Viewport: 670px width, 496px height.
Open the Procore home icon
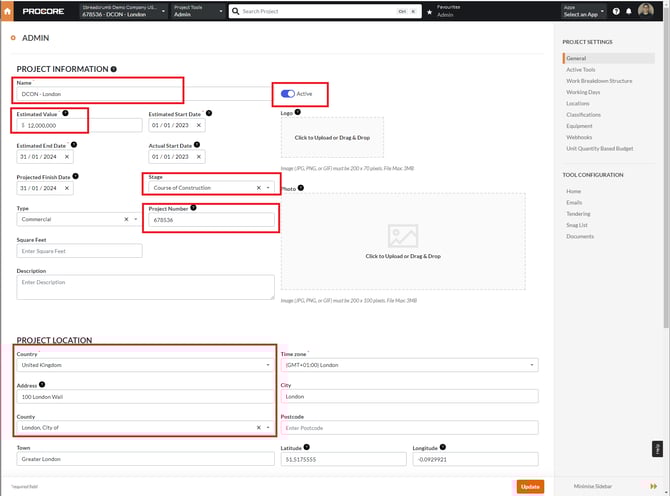point(7,11)
